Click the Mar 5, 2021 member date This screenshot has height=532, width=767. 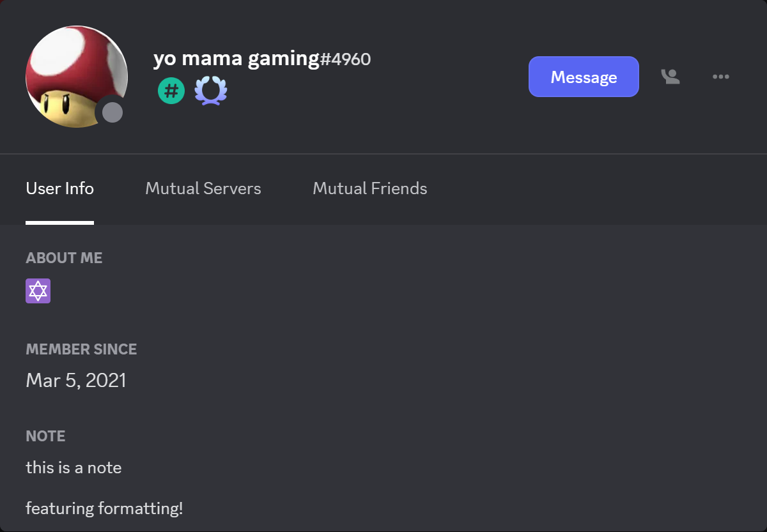(x=75, y=380)
